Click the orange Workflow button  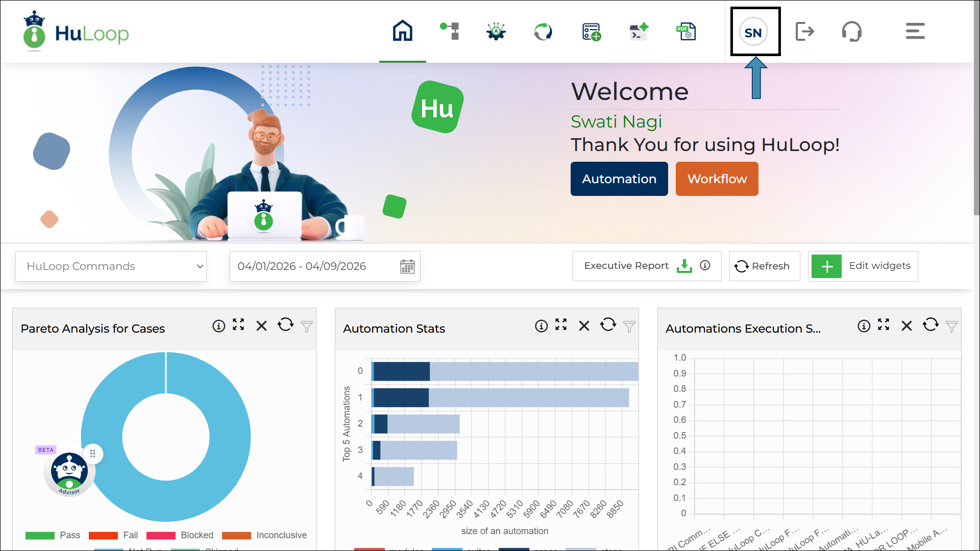(x=717, y=179)
